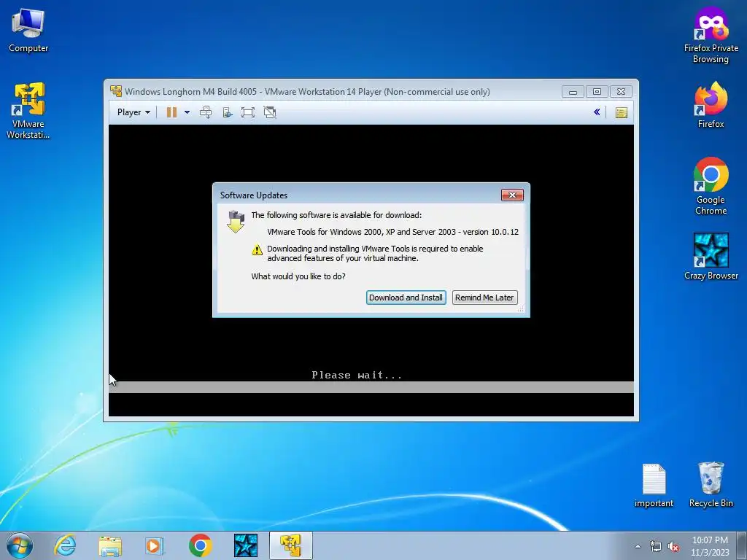
Task: Send Ctrl+Alt+Del to the virtual machine
Action: click(206, 112)
